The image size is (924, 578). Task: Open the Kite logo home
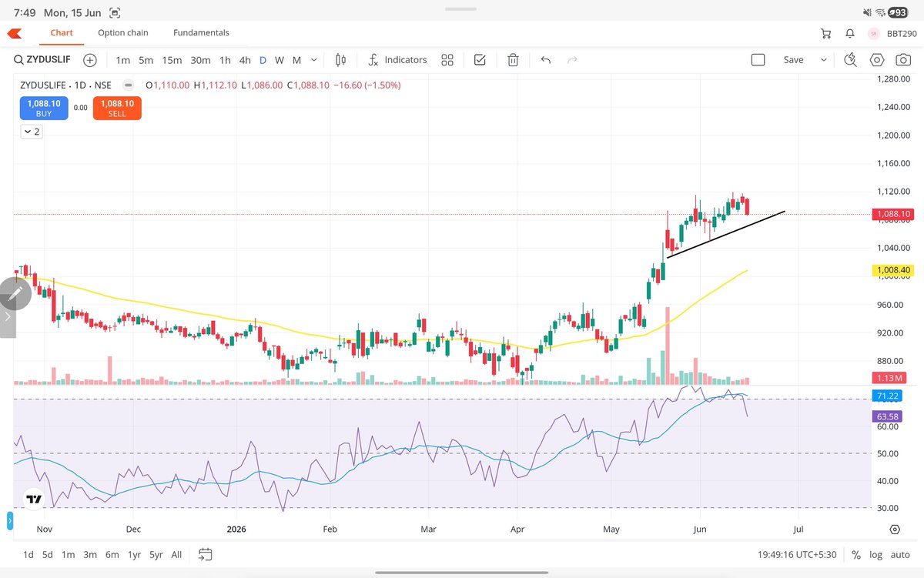point(15,33)
